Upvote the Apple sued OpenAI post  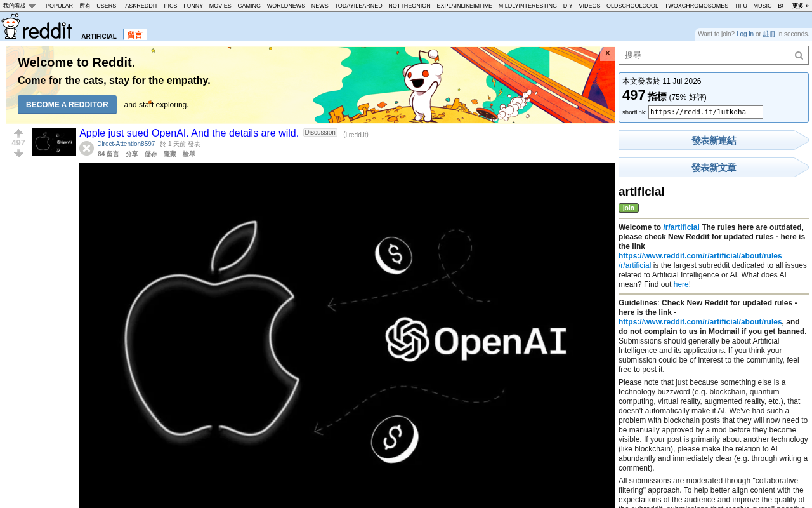coord(18,133)
